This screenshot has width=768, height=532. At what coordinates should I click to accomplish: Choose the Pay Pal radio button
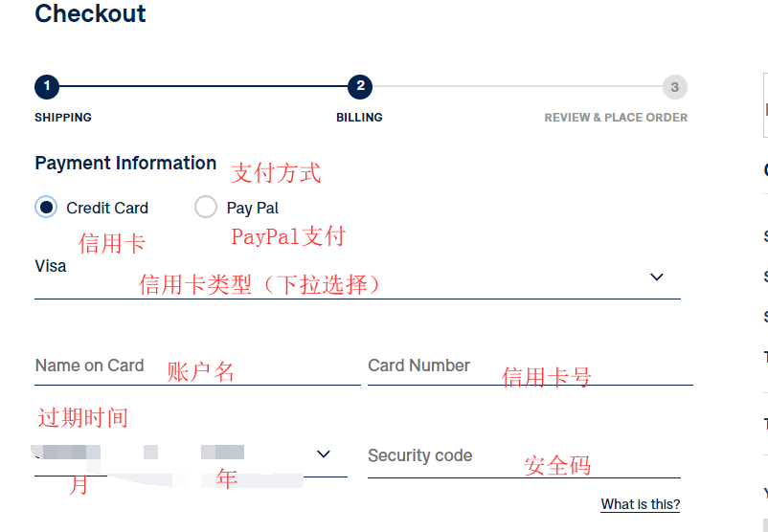coord(206,207)
